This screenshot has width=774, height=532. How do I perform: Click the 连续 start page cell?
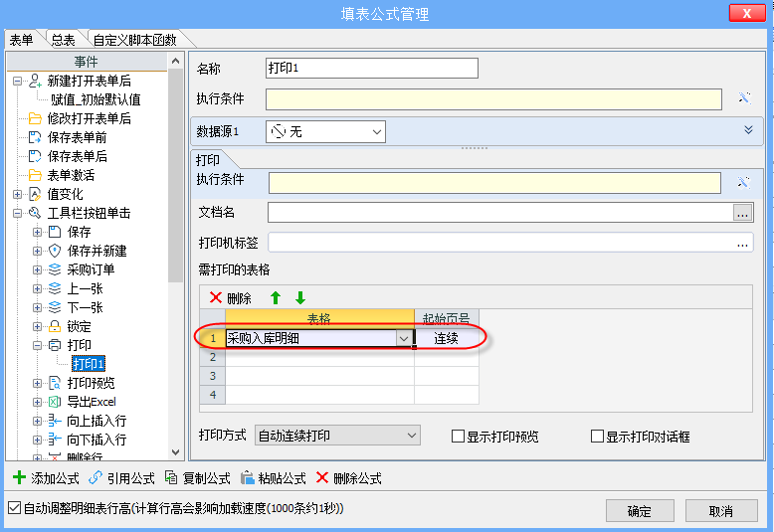(x=447, y=338)
